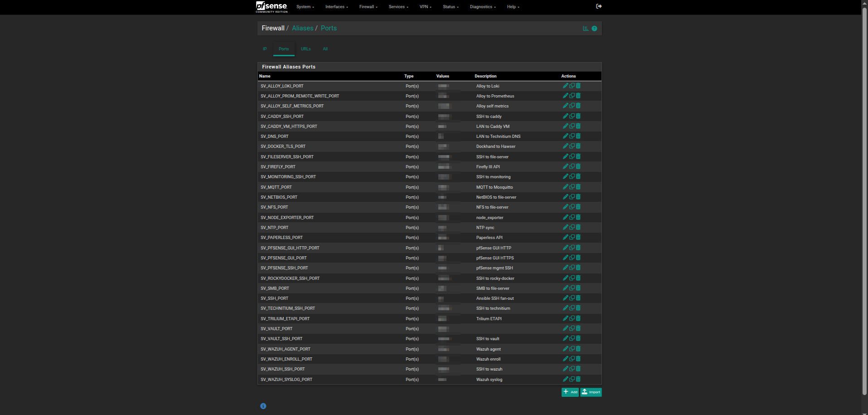The width and height of the screenshot is (868, 415).
Task: Copy the SV_VAULT_SSH_PORT alias
Action: tap(572, 338)
